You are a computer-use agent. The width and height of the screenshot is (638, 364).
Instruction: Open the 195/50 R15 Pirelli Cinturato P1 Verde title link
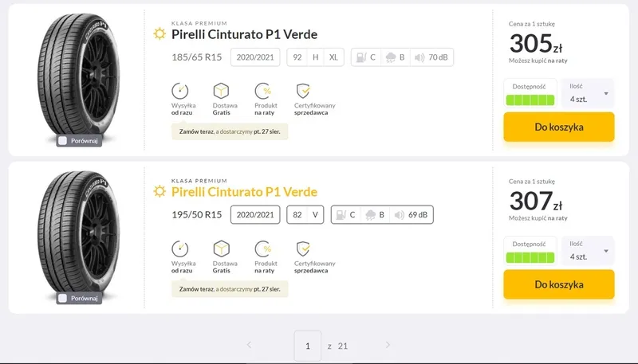click(244, 192)
